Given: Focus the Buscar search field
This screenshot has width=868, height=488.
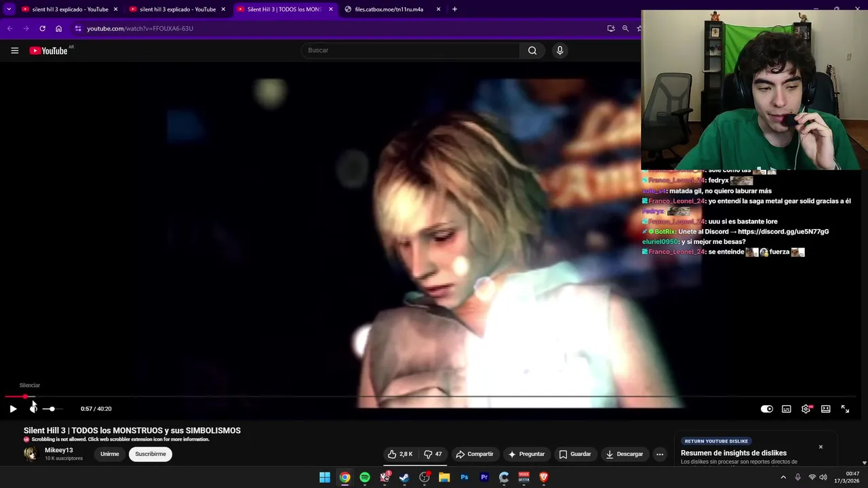Looking at the screenshot, I should [410, 50].
